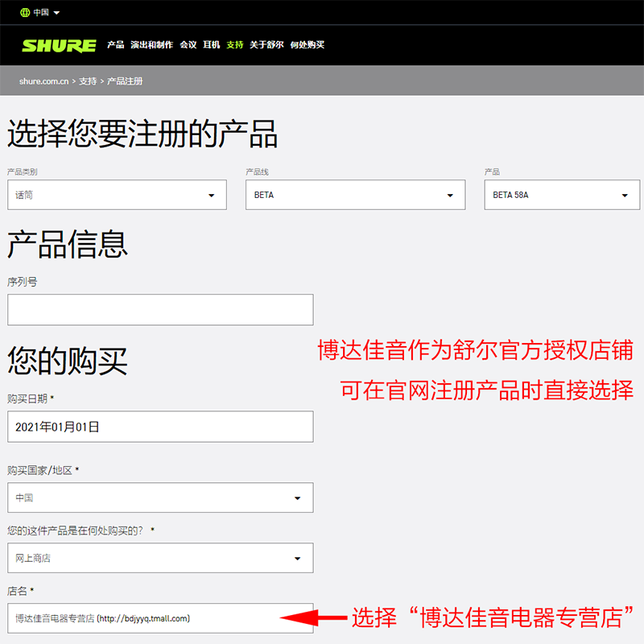Open the 关于舒尔 menu
The height and width of the screenshot is (644, 644).
[266, 45]
